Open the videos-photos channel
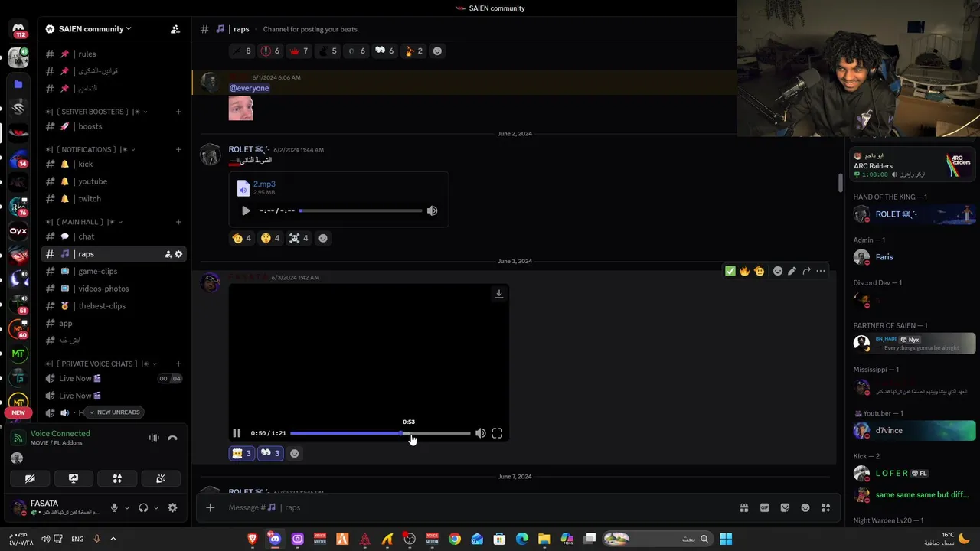980x551 pixels. click(113, 289)
